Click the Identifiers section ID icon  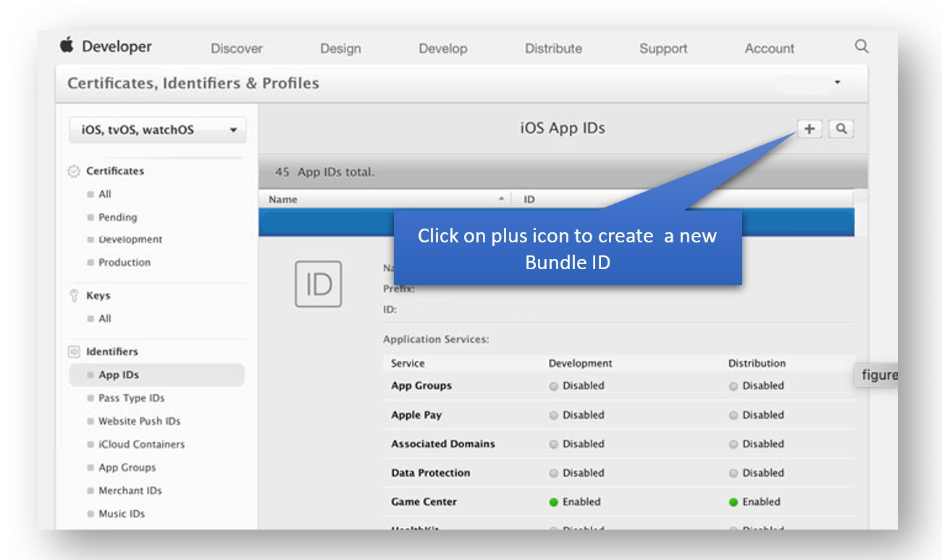point(74,352)
